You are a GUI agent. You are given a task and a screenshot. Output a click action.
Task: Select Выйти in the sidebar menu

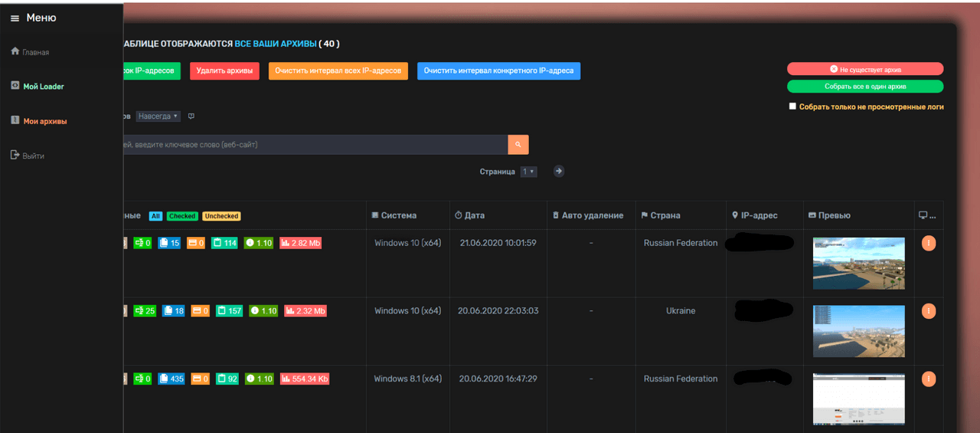click(33, 156)
